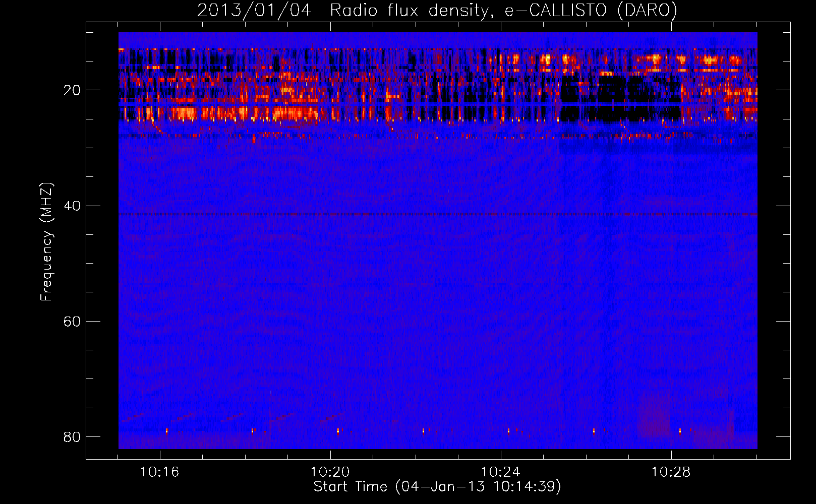Click the '80' frequency tick label

[x=72, y=436]
